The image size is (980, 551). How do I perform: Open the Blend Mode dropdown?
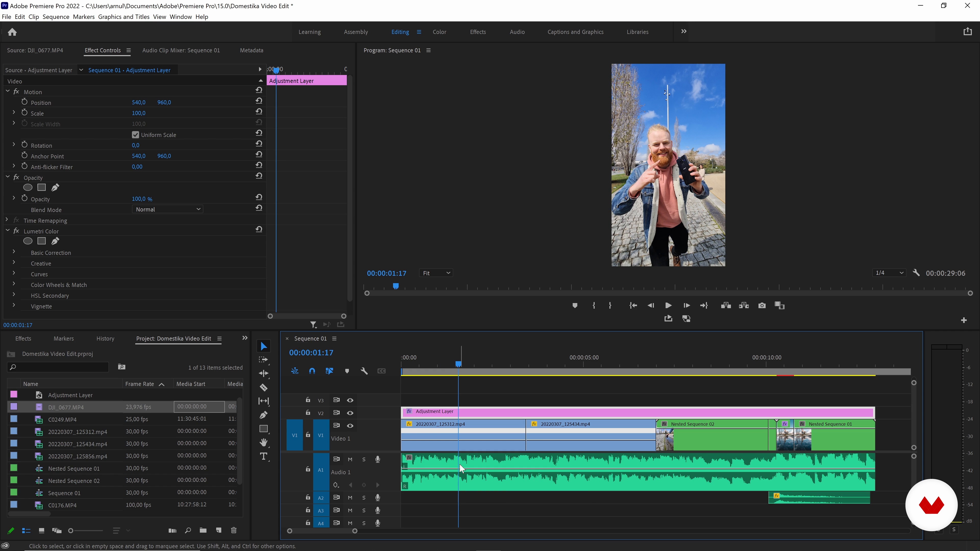coord(167,209)
